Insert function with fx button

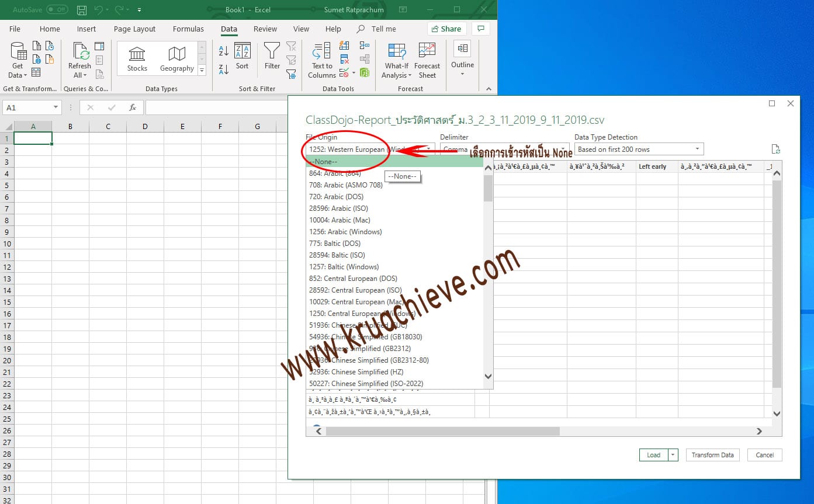point(133,107)
